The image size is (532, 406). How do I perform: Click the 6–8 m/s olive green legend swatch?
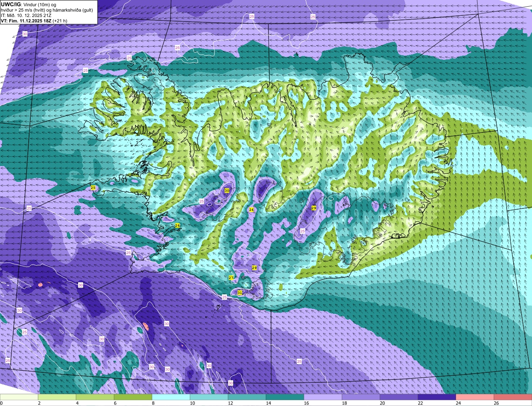point(134,397)
